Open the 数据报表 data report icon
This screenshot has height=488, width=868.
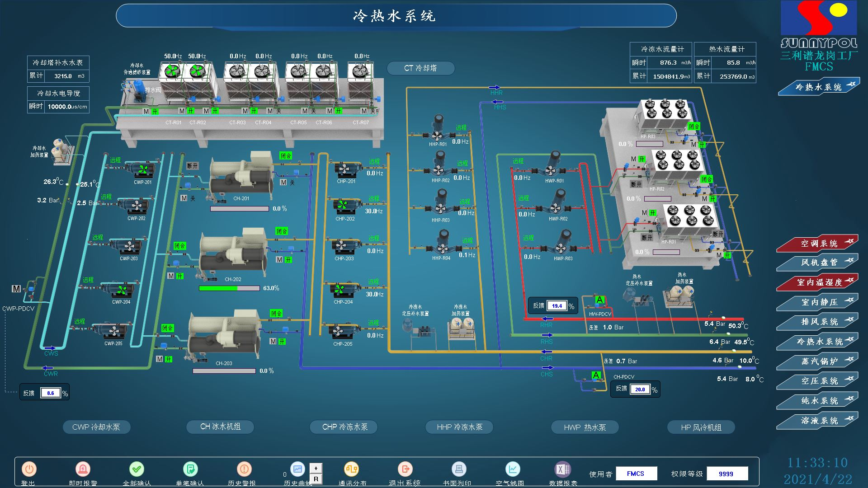point(563,469)
